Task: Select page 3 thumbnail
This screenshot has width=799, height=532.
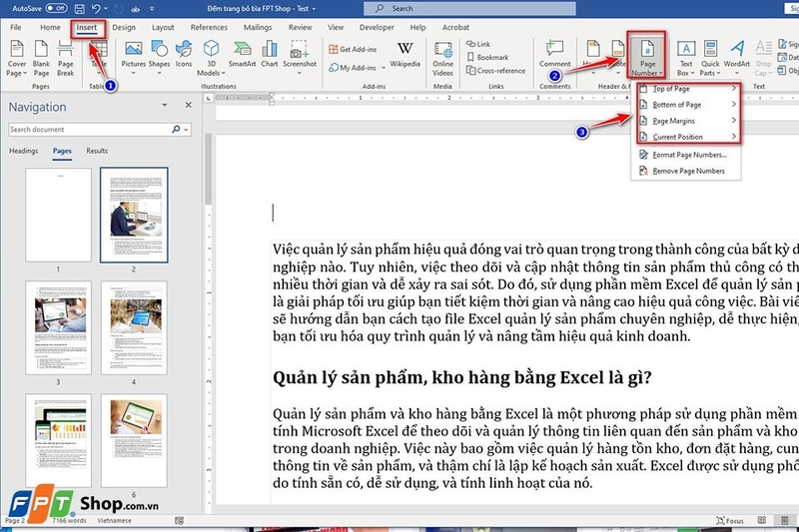Action: pyautogui.click(x=58, y=327)
